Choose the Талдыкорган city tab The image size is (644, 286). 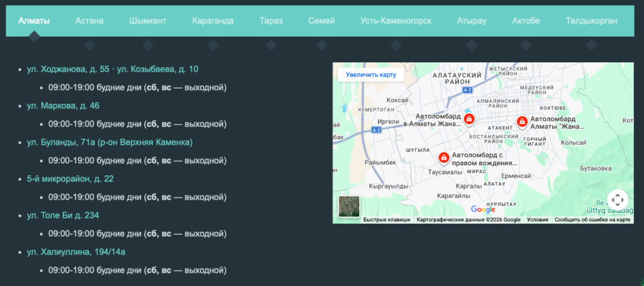click(591, 21)
